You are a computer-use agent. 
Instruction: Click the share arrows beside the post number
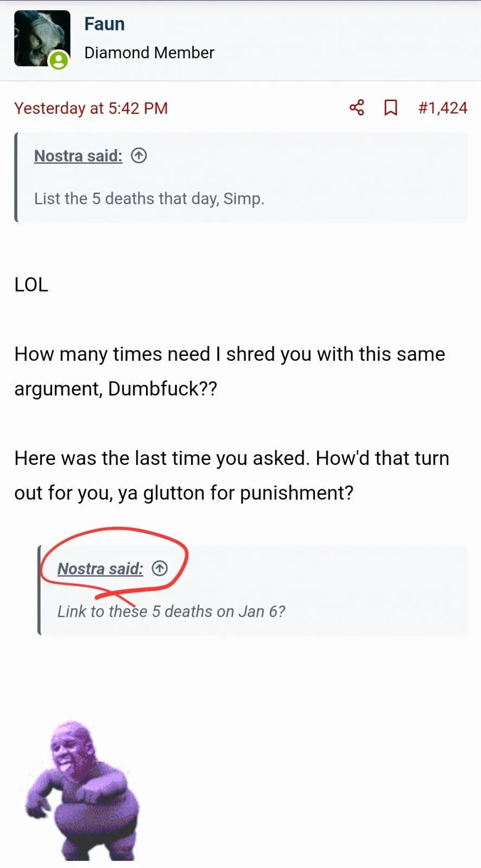357,107
